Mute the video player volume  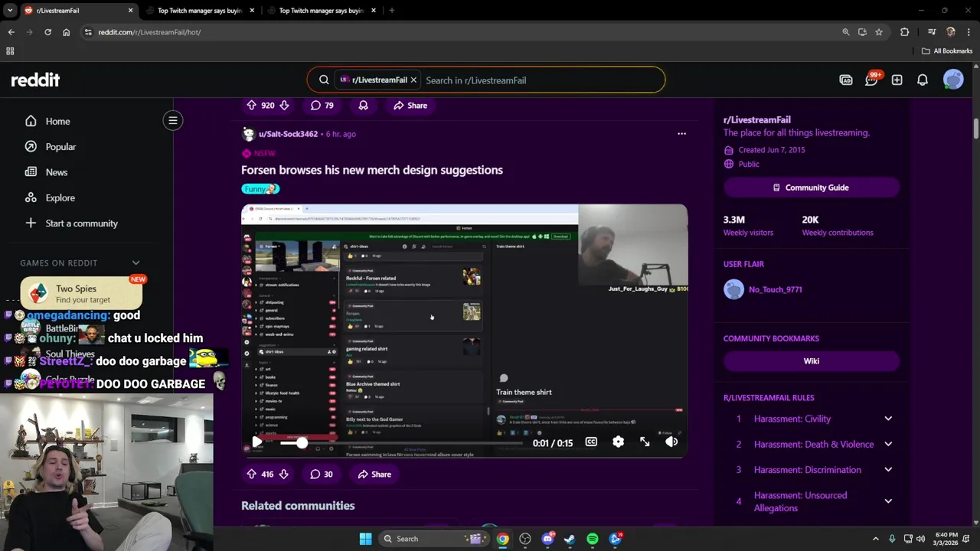[x=671, y=442]
